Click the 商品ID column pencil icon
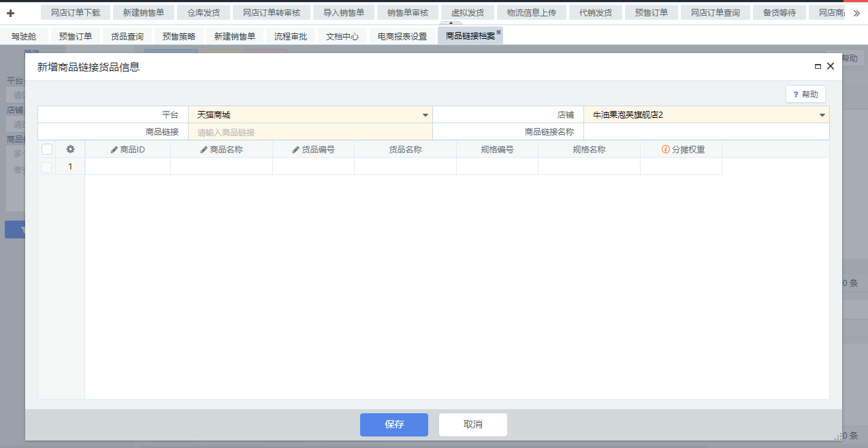This screenshot has height=448, width=868. 114,150
